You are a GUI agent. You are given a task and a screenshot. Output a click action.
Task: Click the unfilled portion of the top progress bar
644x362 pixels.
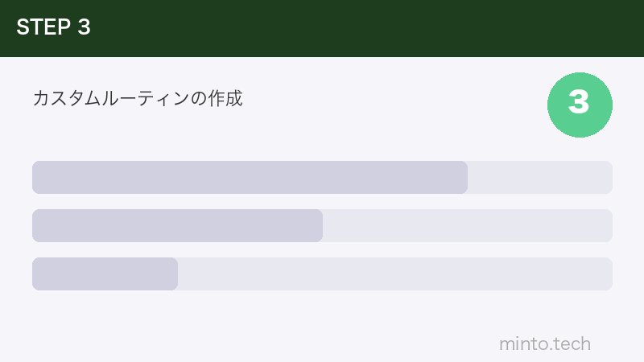tap(539, 178)
